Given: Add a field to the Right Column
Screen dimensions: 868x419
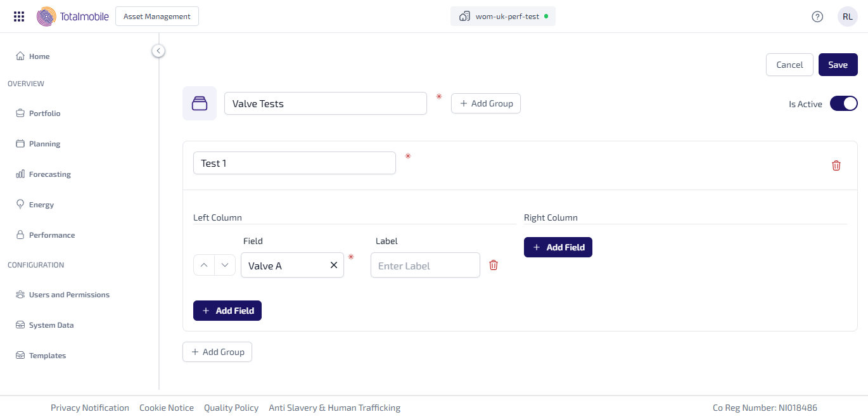Looking at the screenshot, I should click(558, 247).
